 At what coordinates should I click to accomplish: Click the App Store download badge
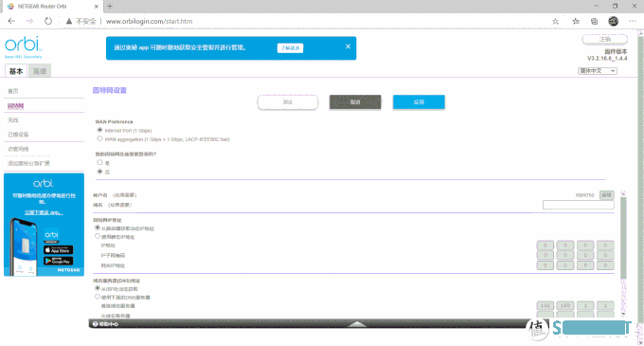(59, 250)
